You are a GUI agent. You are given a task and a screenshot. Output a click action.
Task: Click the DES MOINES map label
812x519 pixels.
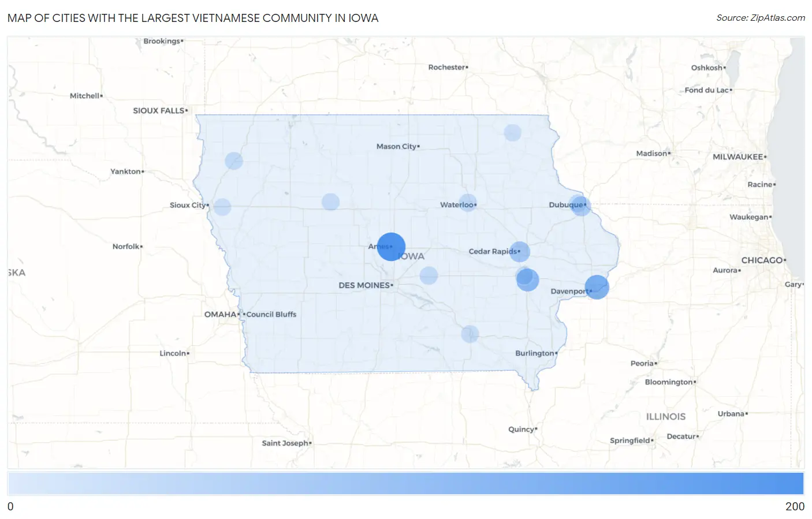[364, 285]
